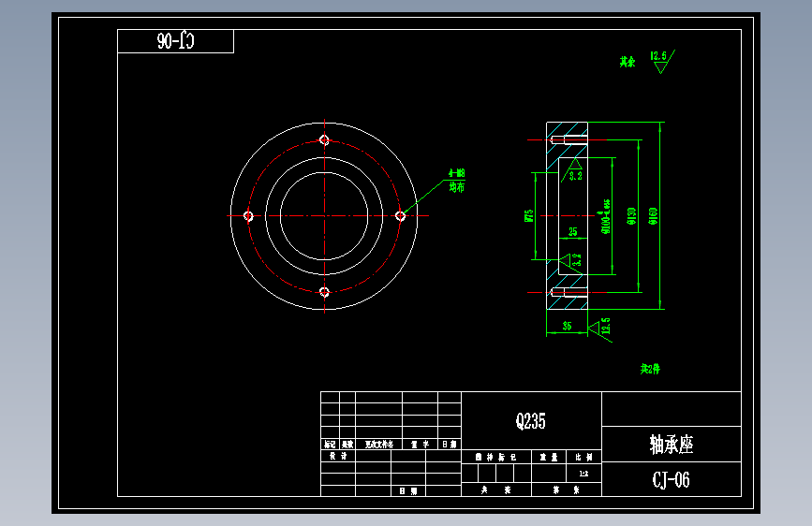Click the 35 thickness dimension
The height and width of the screenshot is (526, 812).
click(x=567, y=326)
